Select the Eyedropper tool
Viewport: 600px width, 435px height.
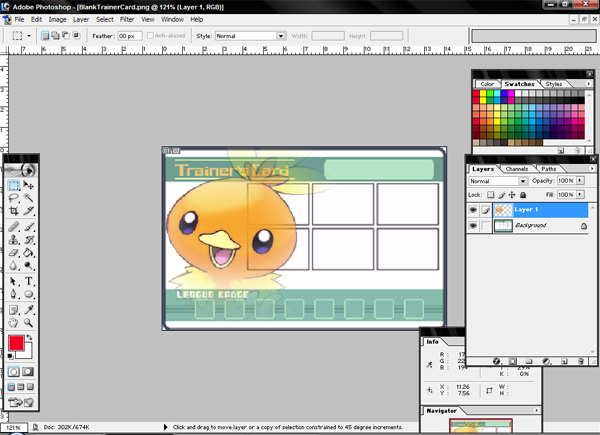(28, 310)
